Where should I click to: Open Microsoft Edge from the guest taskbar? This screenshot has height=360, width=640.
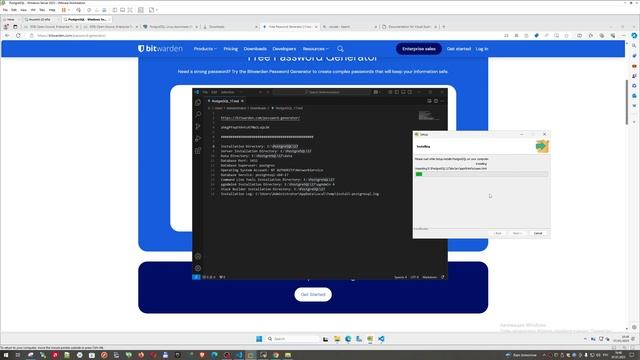tap(348, 339)
